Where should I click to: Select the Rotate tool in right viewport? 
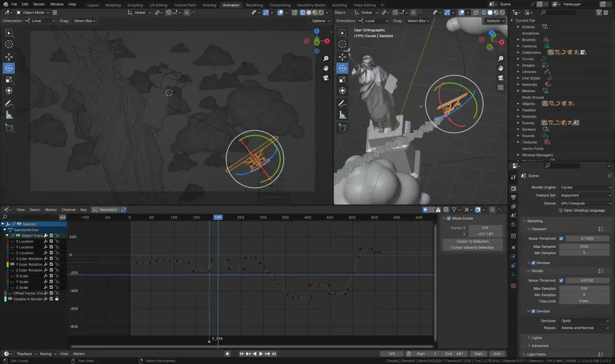[342, 68]
